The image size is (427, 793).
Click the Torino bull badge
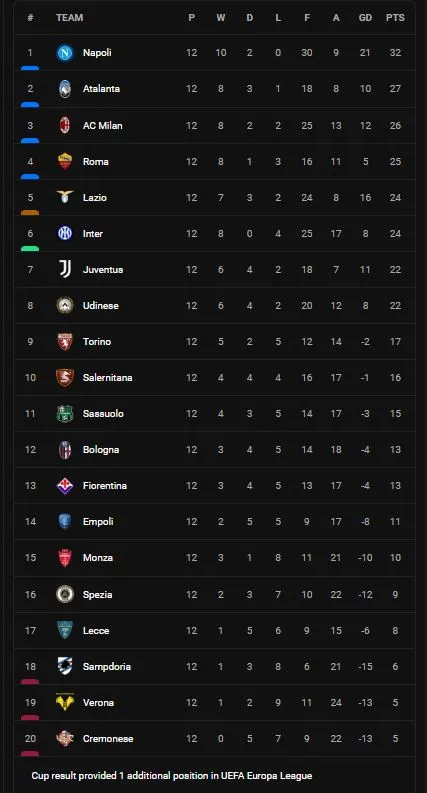coord(65,341)
